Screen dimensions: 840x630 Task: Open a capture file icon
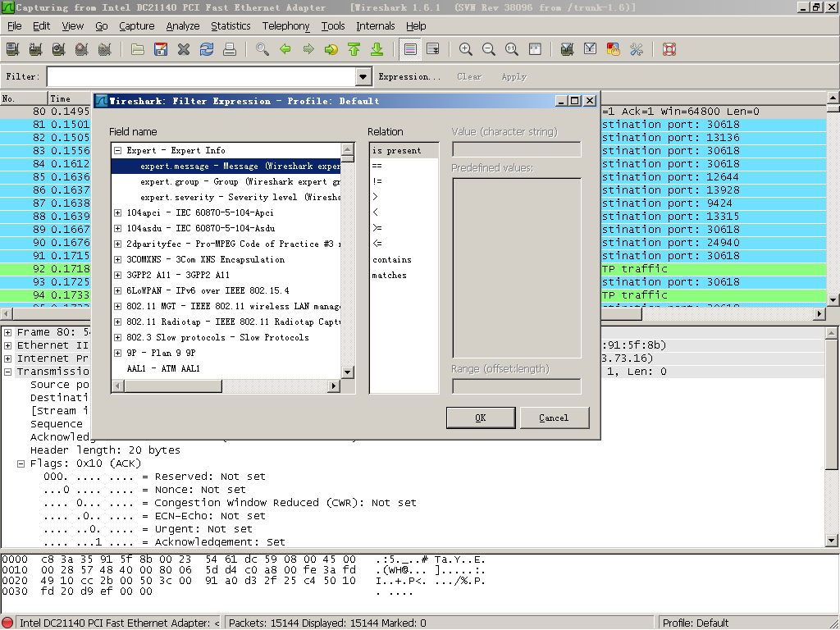pos(138,49)
